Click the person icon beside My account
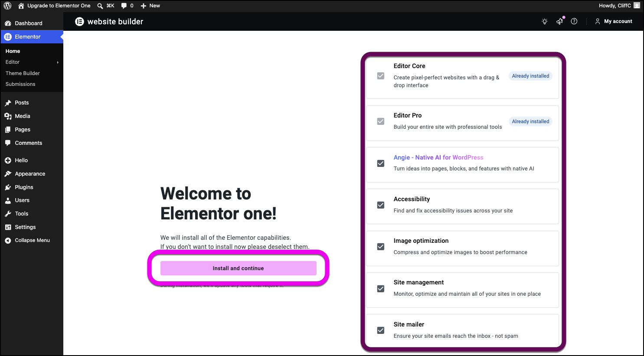Screen dimensions: 644x356 [598, 21]
